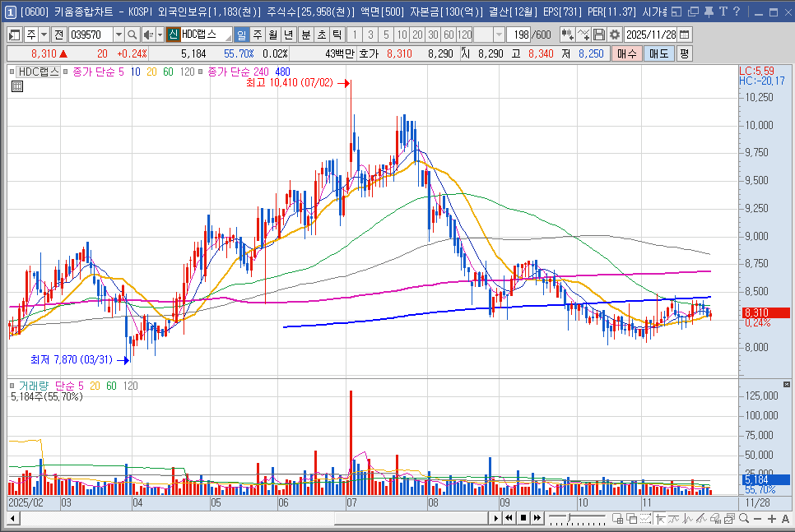Click the 매도 sell button
Viewport: 795px width, 532px height.
click(658, 53)
